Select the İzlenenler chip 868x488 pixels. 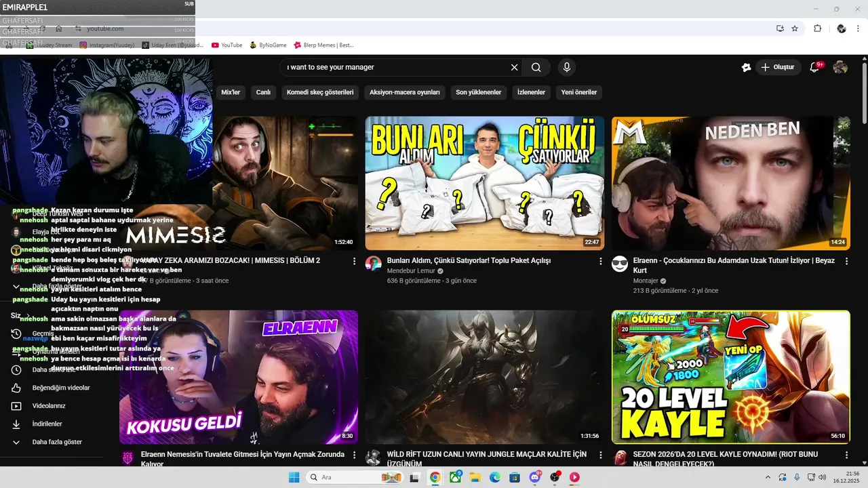(531, 92)
